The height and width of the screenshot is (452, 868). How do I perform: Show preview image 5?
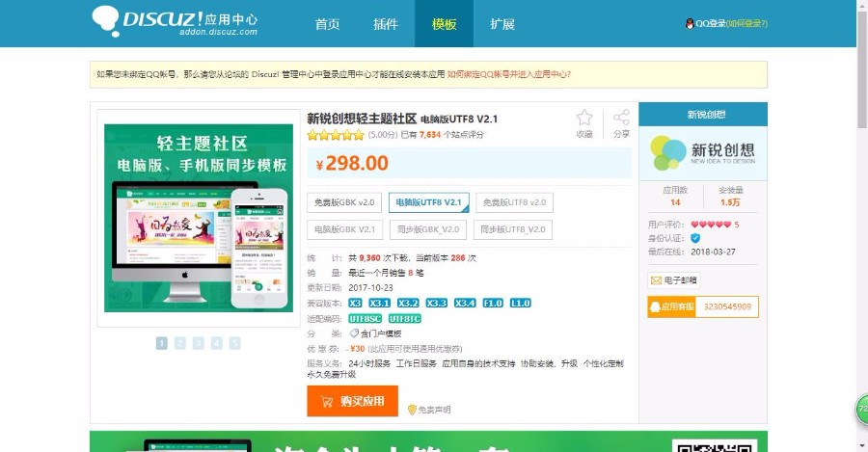tap(234, 343)
